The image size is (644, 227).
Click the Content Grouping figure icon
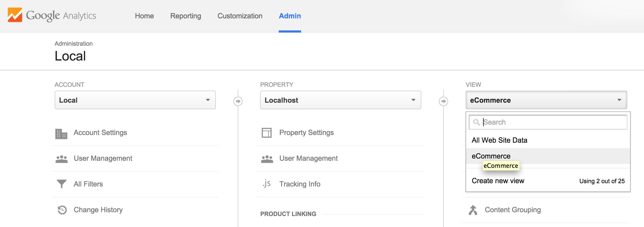click(473, 210)
